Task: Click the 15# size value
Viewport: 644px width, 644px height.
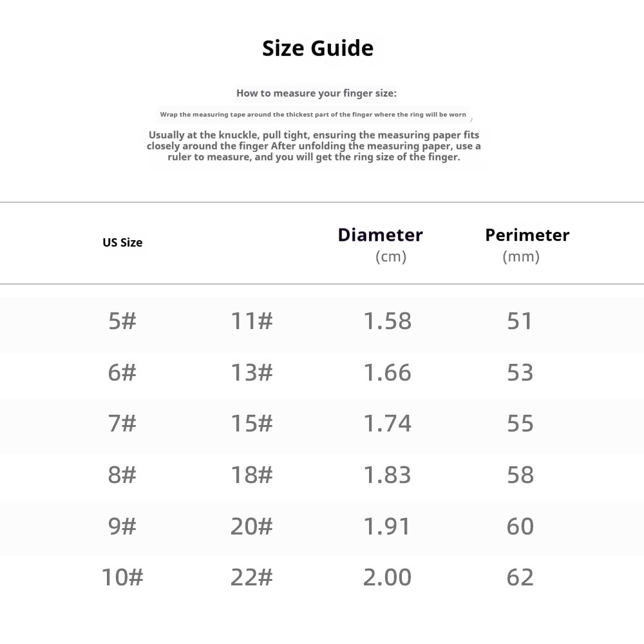Action: (252, 423)
